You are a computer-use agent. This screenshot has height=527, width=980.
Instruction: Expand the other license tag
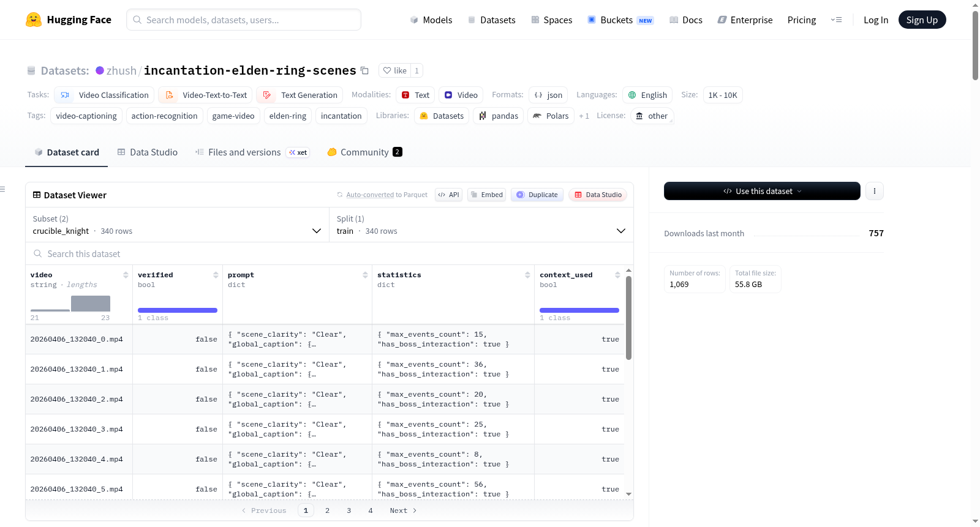coord(652,116)
